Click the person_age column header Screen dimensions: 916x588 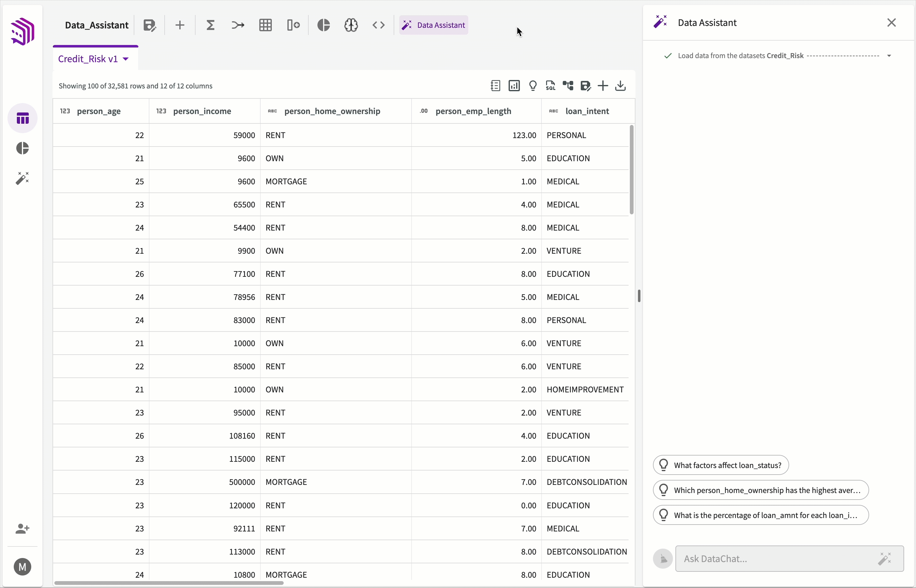pyautogui.click(x=101, y=111)
